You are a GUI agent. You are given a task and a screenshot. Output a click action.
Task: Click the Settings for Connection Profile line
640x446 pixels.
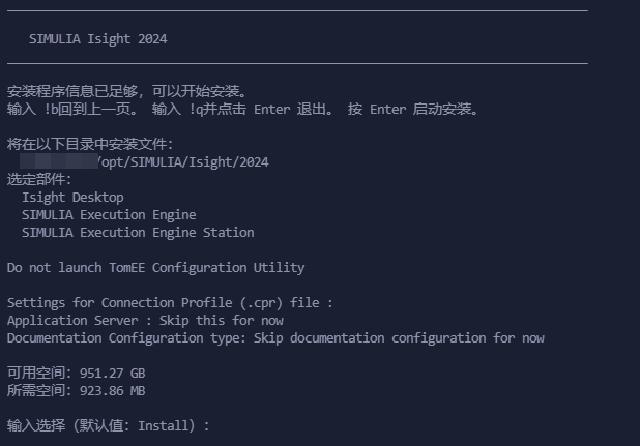pyautogui.click(x=170, y=303)
